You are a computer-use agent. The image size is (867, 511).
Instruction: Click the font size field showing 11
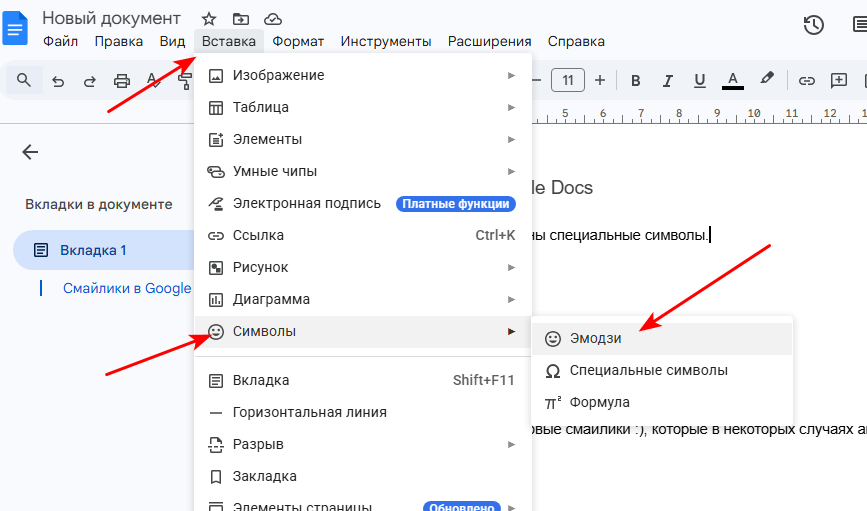568,80
